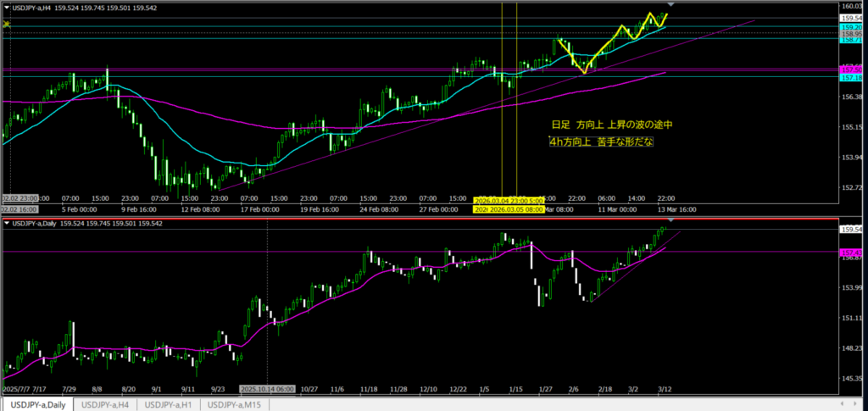Click the cyan 159.20 price label
The image size is (868, 411).
[x=852, y=27]
